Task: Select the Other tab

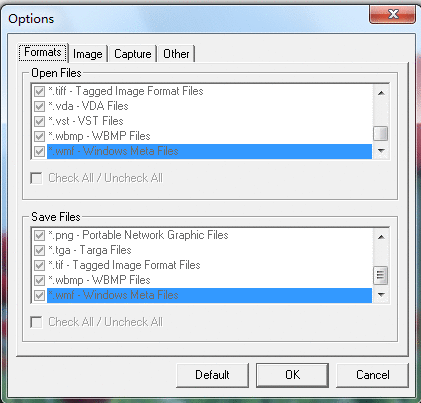Action: 176,54
